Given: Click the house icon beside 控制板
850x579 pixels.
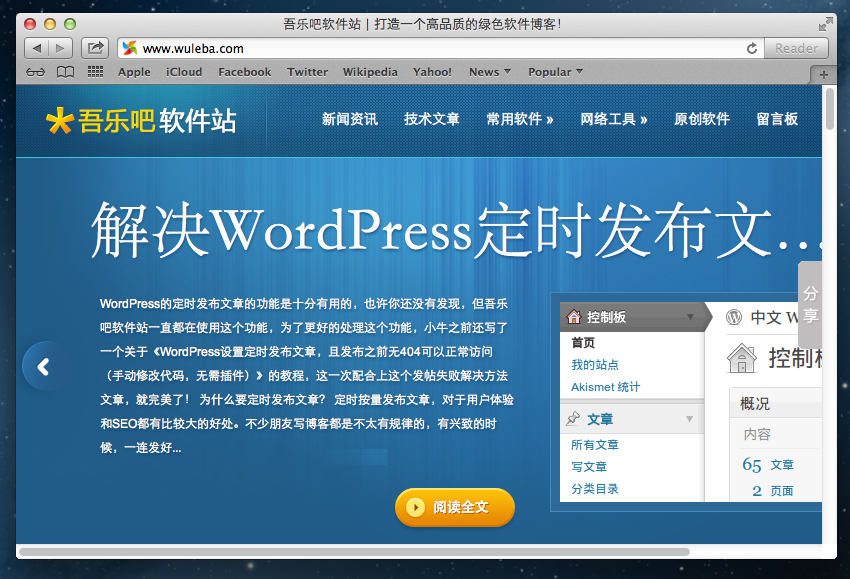Looking at the screenshot, I should tap(574, 317).
